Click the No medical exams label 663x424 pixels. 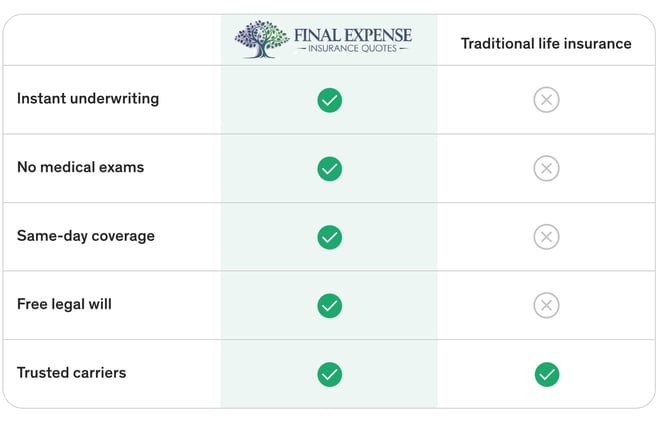pyautogui.click(x=80, y=167)
